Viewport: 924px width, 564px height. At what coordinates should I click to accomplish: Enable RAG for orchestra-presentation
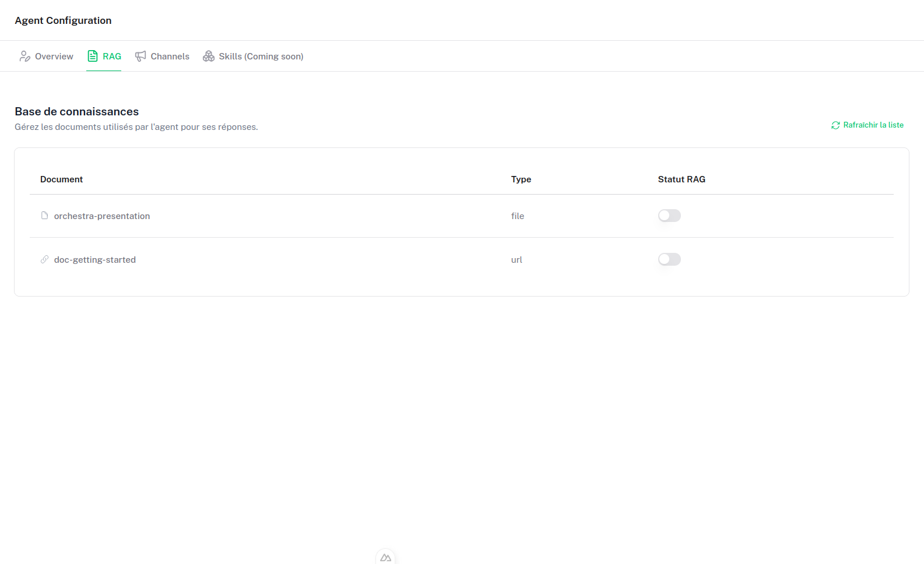[669, 216]
